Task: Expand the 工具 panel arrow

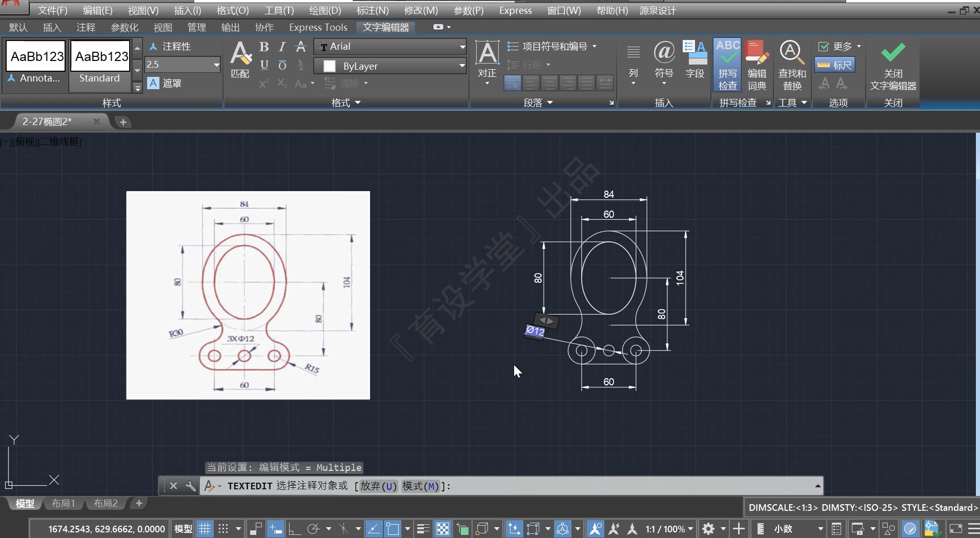Action: (x=804, y=103)
